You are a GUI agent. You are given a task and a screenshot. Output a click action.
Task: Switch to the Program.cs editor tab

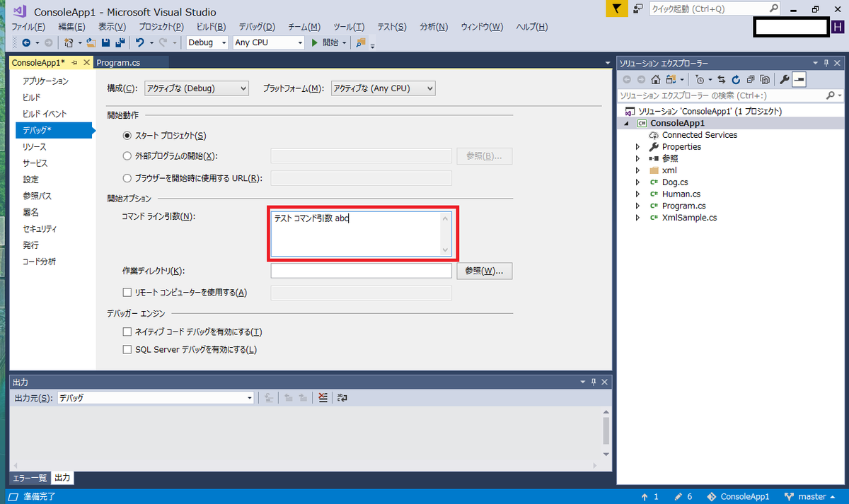[x=118, y=63]
